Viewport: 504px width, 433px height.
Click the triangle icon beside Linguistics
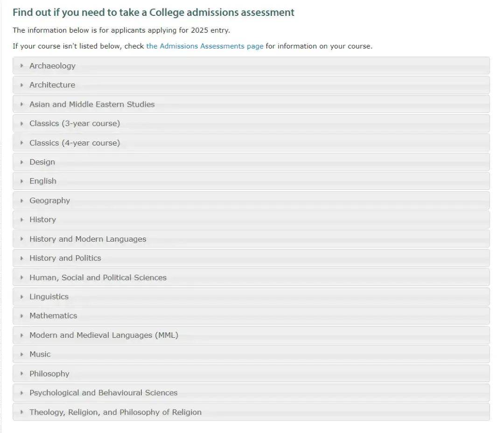click(21, 297)
